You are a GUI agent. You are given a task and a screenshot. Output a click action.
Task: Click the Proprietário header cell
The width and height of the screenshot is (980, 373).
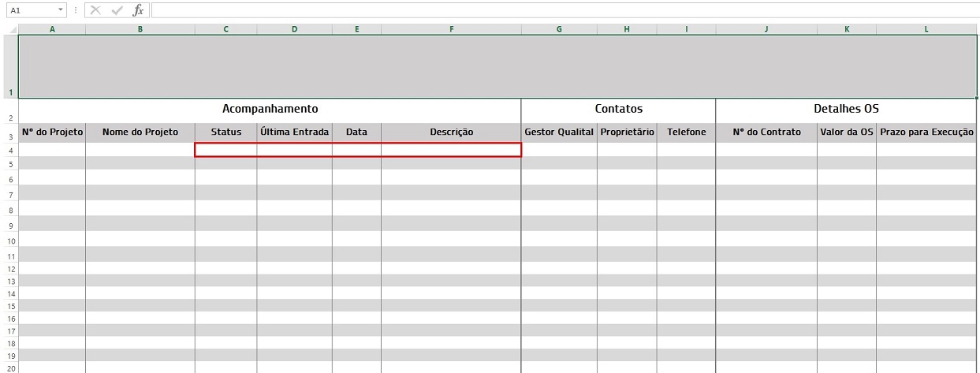(x=627, y=132)
